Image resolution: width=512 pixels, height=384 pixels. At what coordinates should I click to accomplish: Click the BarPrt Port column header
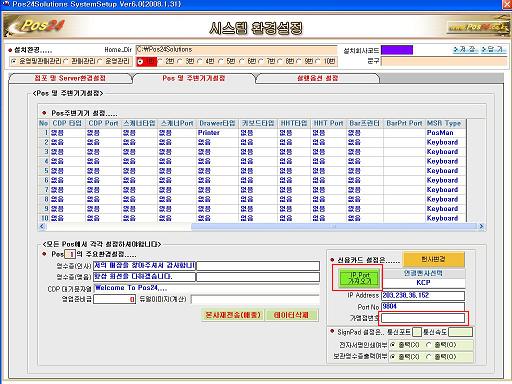pos(404,123)
